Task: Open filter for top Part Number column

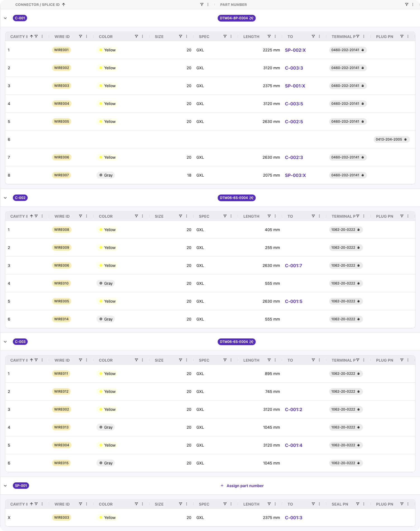Action: click(407, 4)
